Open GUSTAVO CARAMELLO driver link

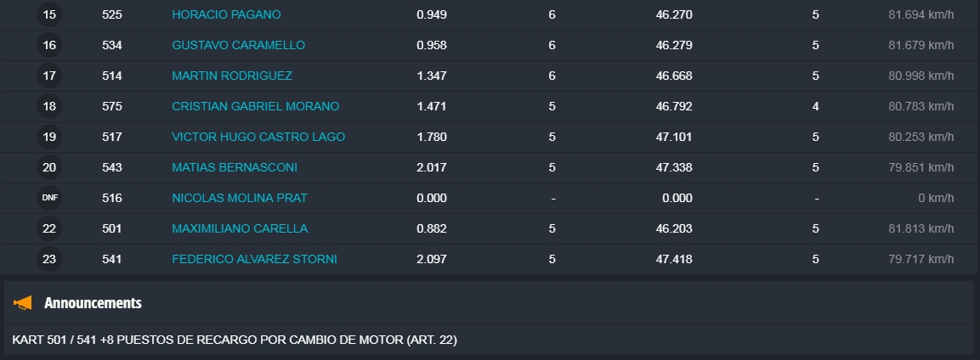coord(238,45)
